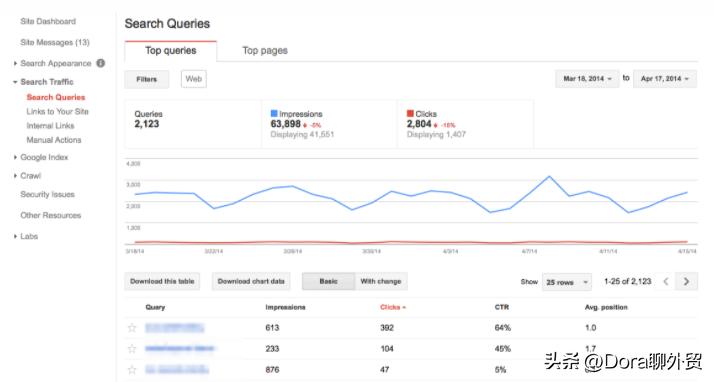Go to next page arrow

point(686,282)
